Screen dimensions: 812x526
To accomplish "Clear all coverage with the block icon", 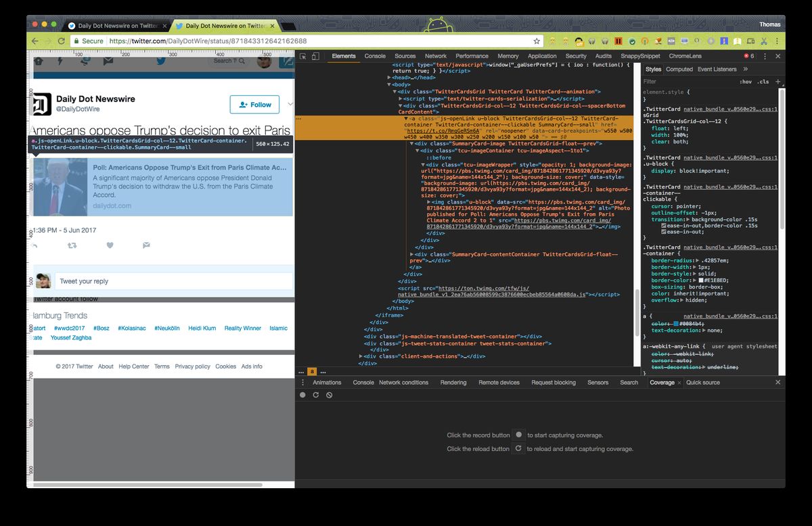I will pos(329,395).
